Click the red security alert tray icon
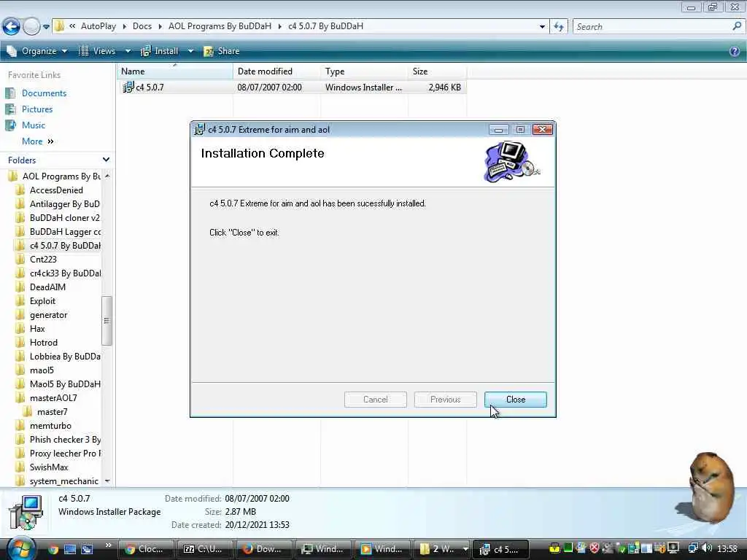Image resolution: width=747 pixels, height=560 pixels. click(x=595, y=548)
